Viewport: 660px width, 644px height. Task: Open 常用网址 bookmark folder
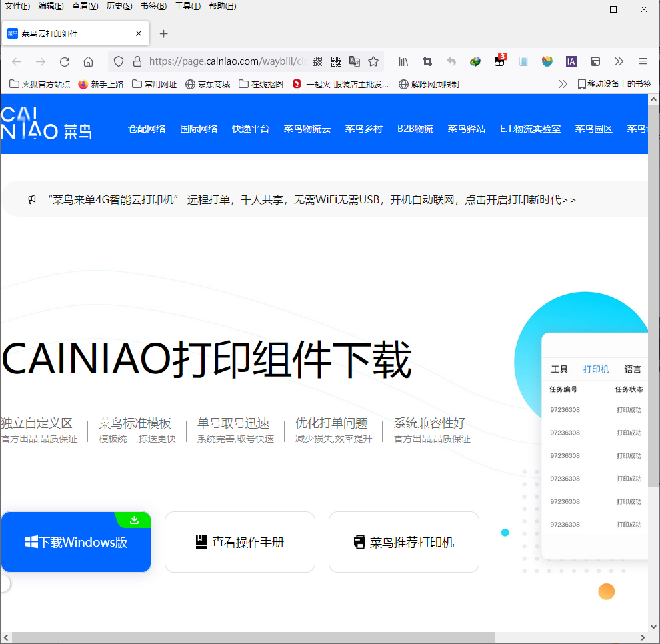click(x=155, y=84)
